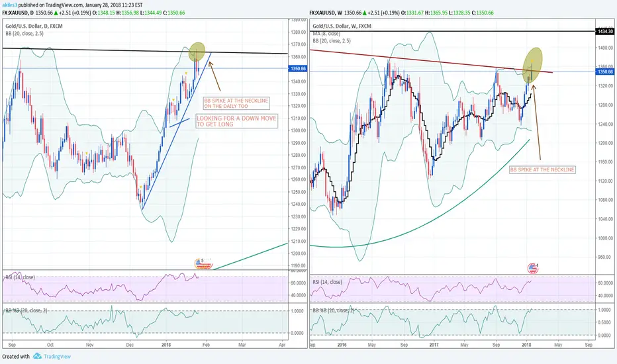617x364 pixels.
Task: Click the green up-arrow beside weekly 1350.66 quote
Action: [364, 13]
